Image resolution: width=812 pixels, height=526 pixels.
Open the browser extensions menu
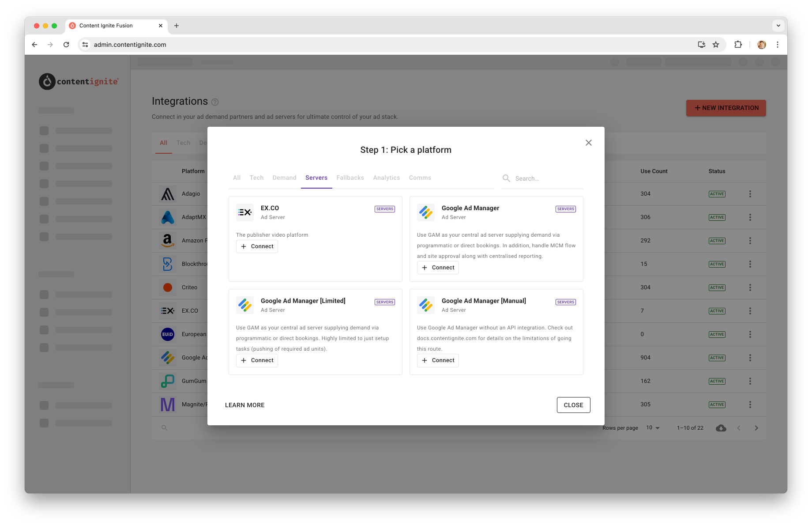point(738,45)
